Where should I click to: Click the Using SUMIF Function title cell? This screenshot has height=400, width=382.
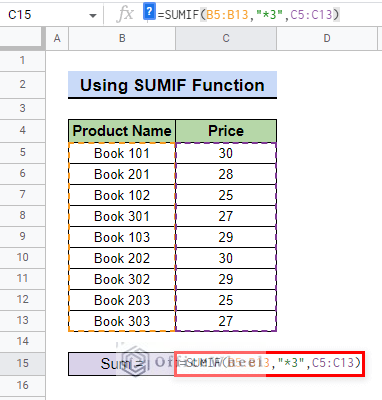[x=172, y=85]
